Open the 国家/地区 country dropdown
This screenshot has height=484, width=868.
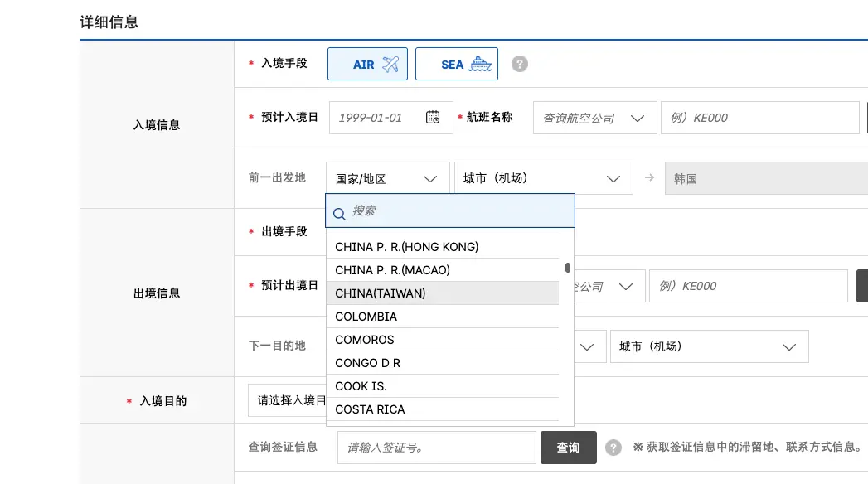coord(387,177)
